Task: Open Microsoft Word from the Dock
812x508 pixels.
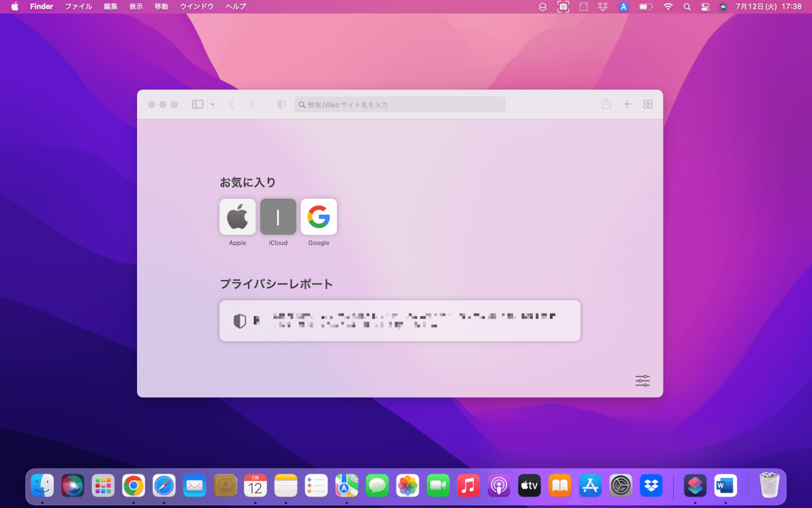Action: pos(726,486)
